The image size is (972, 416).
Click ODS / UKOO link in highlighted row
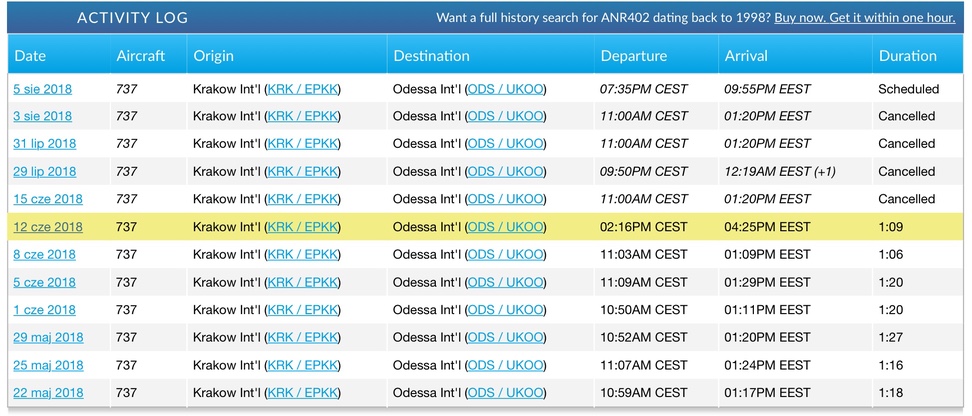pyautogui.click(x=506, y=227)
